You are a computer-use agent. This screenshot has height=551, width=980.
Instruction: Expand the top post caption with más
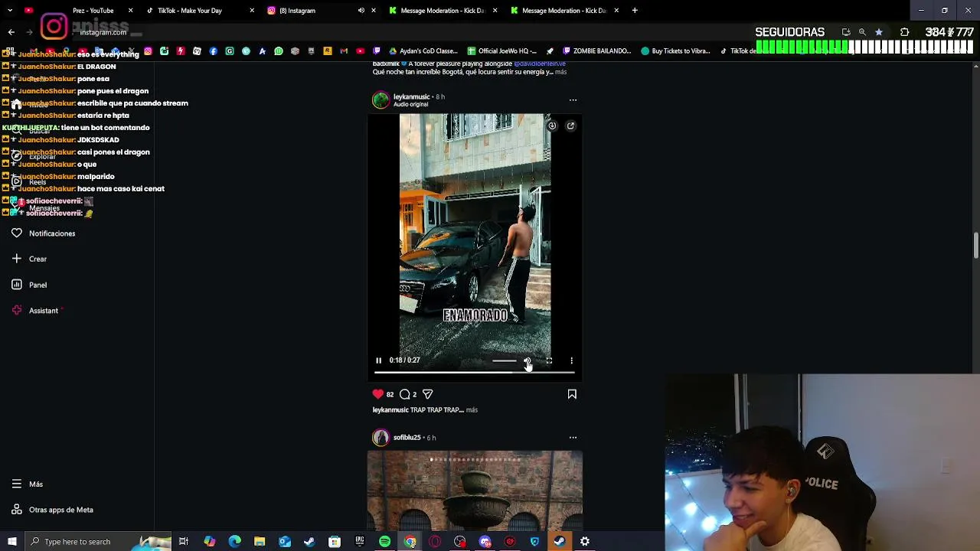[x=560, y=72]
